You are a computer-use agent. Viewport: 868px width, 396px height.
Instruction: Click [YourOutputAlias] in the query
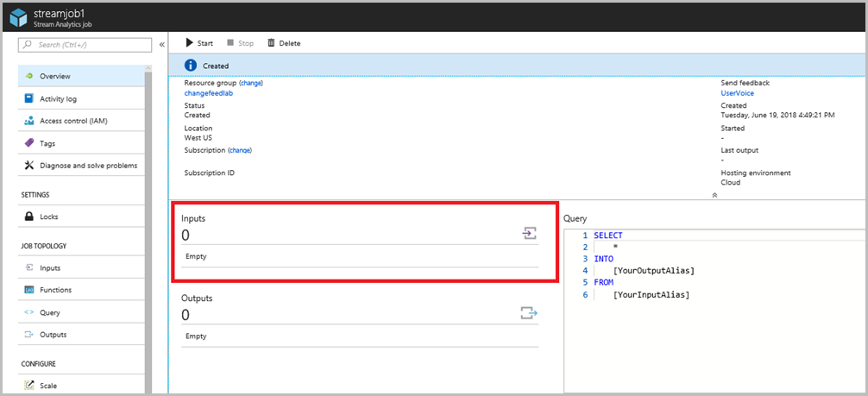pyautogui.click(x=653, y=271)
